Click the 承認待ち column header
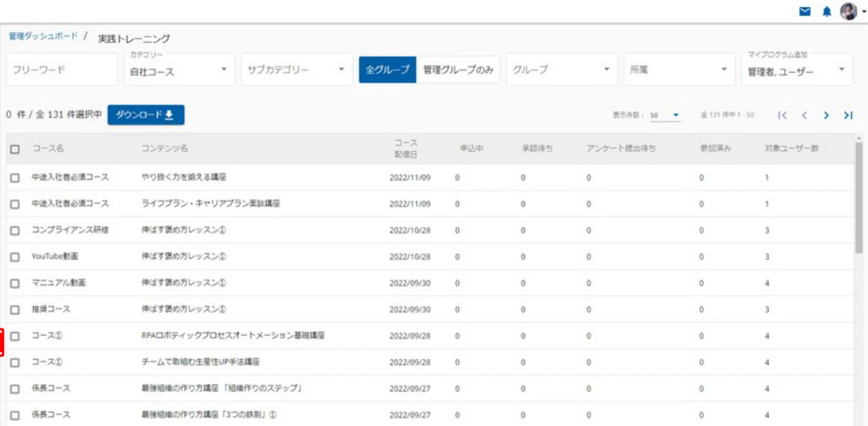Viewport: 868px width, 426px height. 537,149
